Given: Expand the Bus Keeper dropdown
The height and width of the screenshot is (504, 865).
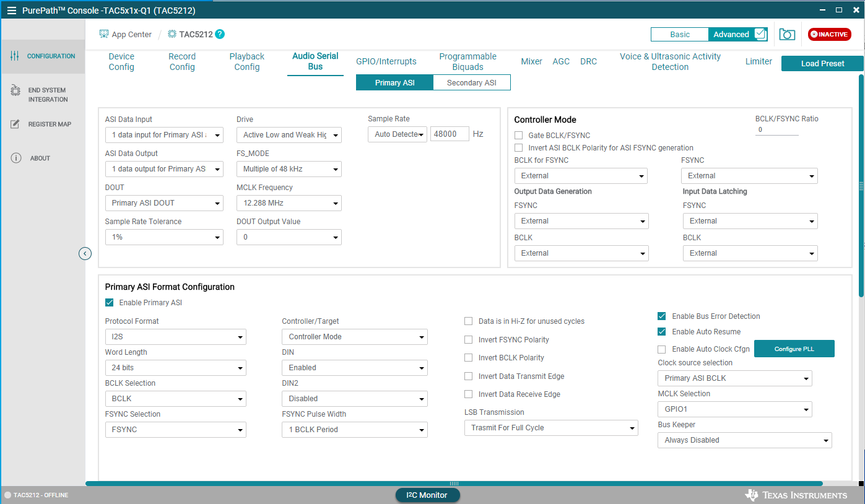Looking at the screenshot, I should click(x=745, y=440).
